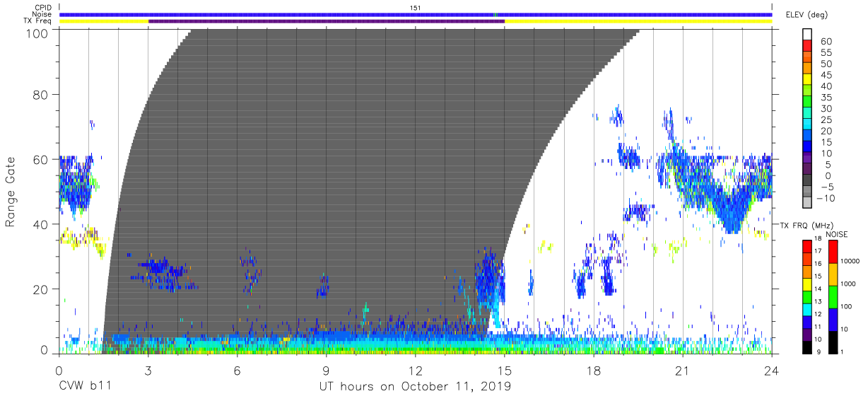This screenshot has height=401, width=868.
Task: Click the NOISE colorbar title
Action: pos(835,234)
